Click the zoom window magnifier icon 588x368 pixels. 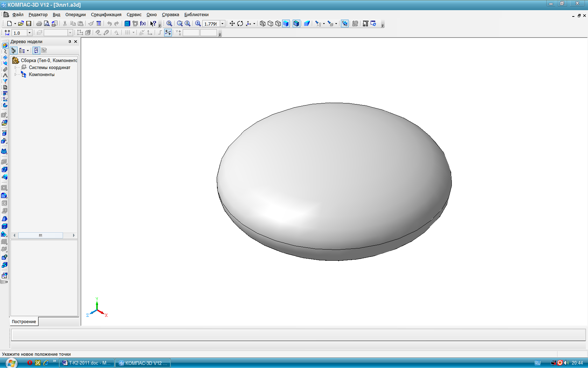pyautogui.click(x=180, y=23)
